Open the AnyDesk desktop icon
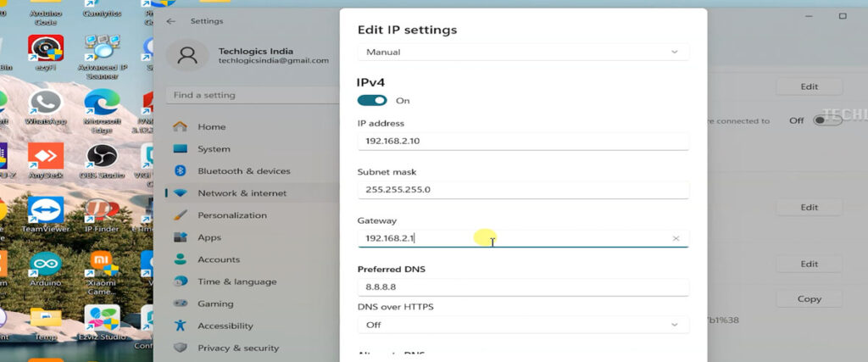This screenshot has height=362, width=868. (x=45, y=159)
